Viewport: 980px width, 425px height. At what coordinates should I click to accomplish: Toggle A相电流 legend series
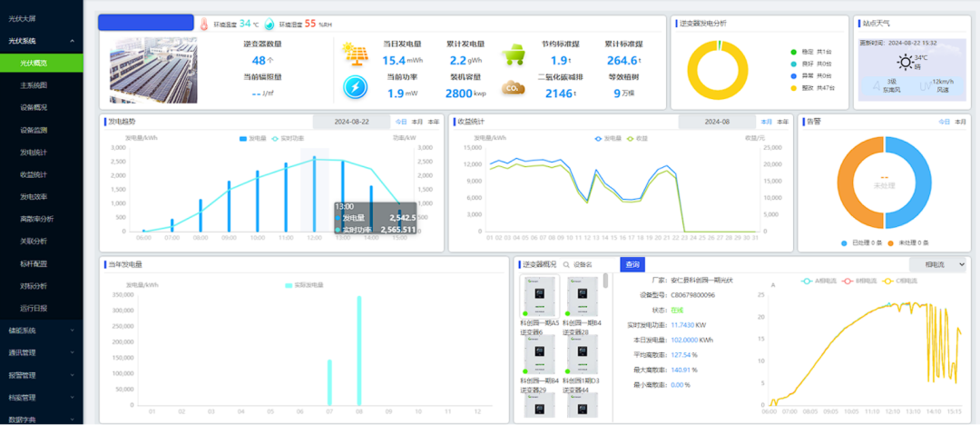point(819,281)
